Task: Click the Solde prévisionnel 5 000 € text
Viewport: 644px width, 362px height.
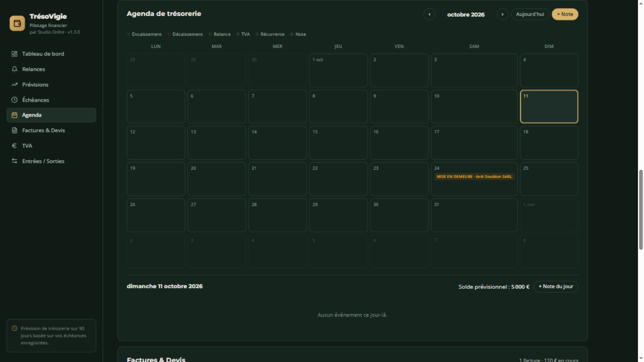Action: 494,287
